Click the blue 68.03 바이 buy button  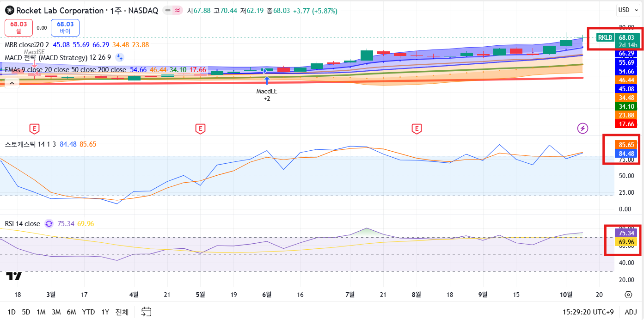pyautogui.click(x=65, y=27)
